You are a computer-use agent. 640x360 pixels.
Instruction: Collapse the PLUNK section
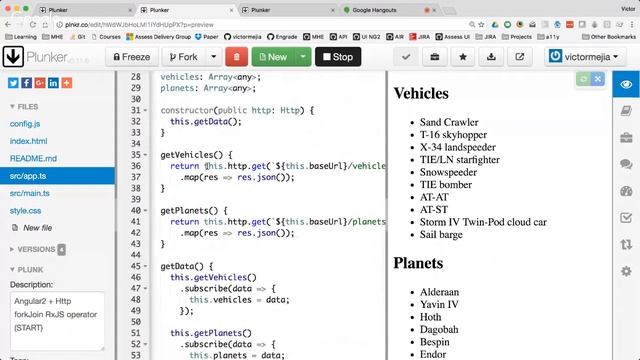tap(27, 269)
